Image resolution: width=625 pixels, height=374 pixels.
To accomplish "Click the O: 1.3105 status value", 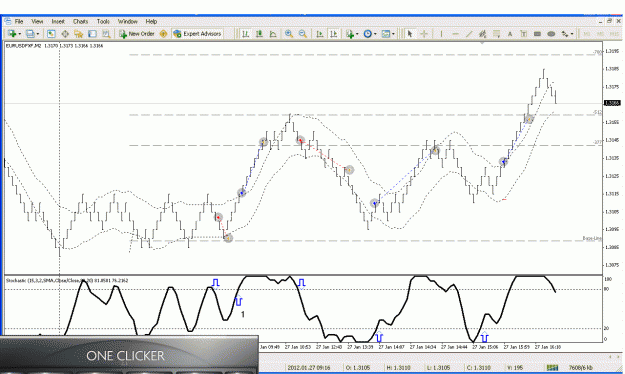I will coord(358,367).
